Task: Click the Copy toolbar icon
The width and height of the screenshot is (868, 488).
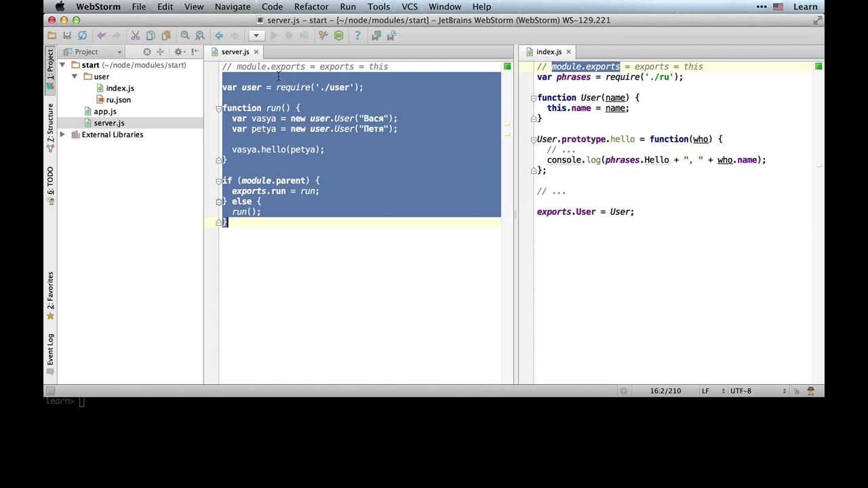Action: click(151, 35)
